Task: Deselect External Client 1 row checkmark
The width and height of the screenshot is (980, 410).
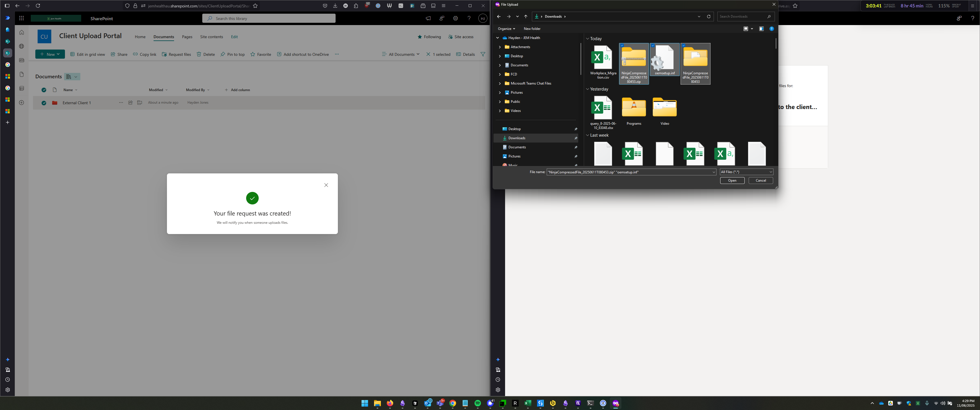Action: tap(44, 103)
